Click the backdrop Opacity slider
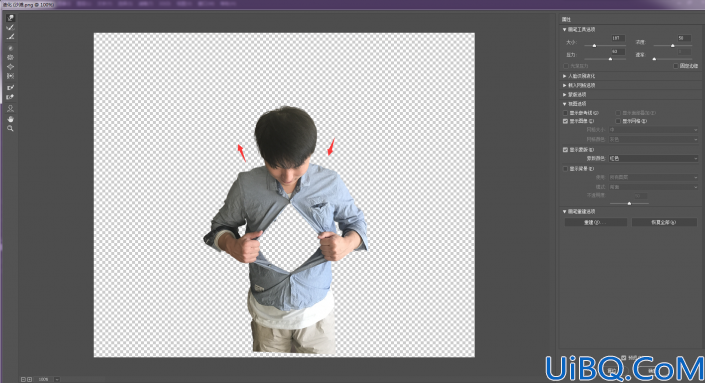 [629, 204]
